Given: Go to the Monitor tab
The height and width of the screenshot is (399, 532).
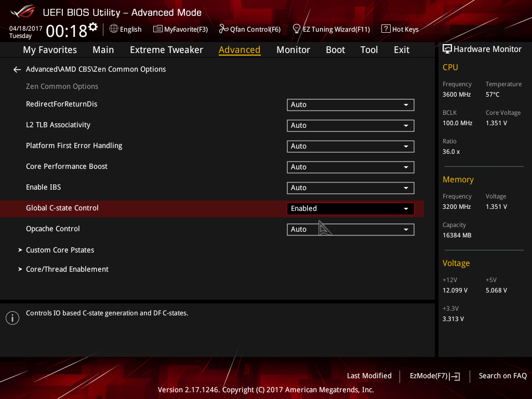Looking at the screenshot, I should click(293, 50).
